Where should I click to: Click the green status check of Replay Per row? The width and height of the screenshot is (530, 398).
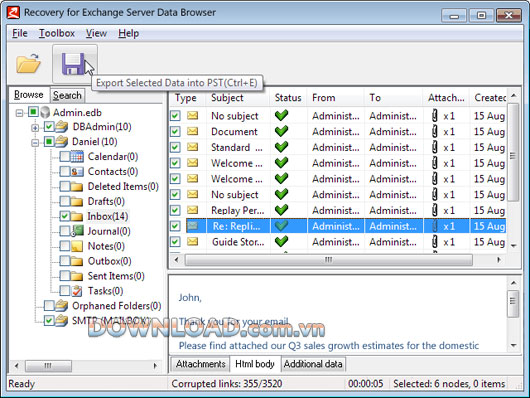281,210
